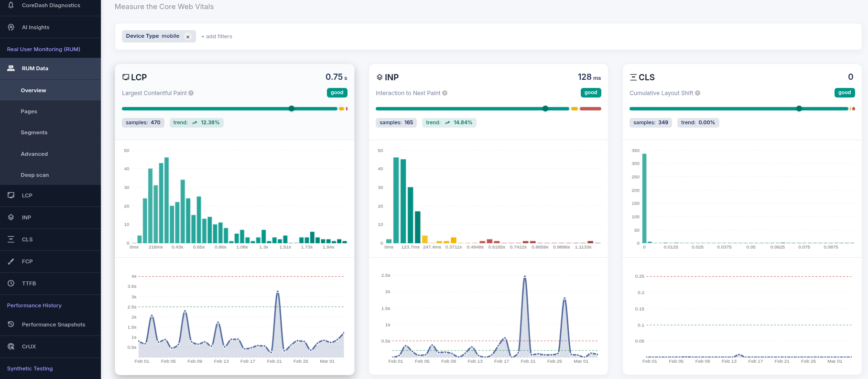Select the CLS icon in sidebar
The width and height of the screenshot is (868, 379).
click(11, 239)
